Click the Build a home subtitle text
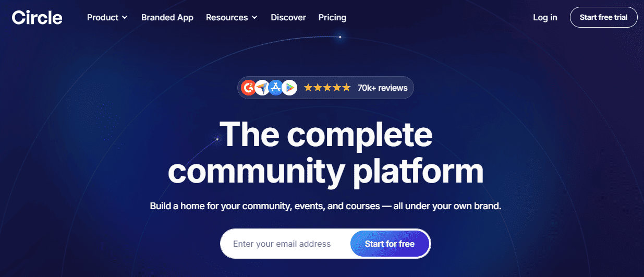Viewport: 644px width, 277px height. [325, 206]
